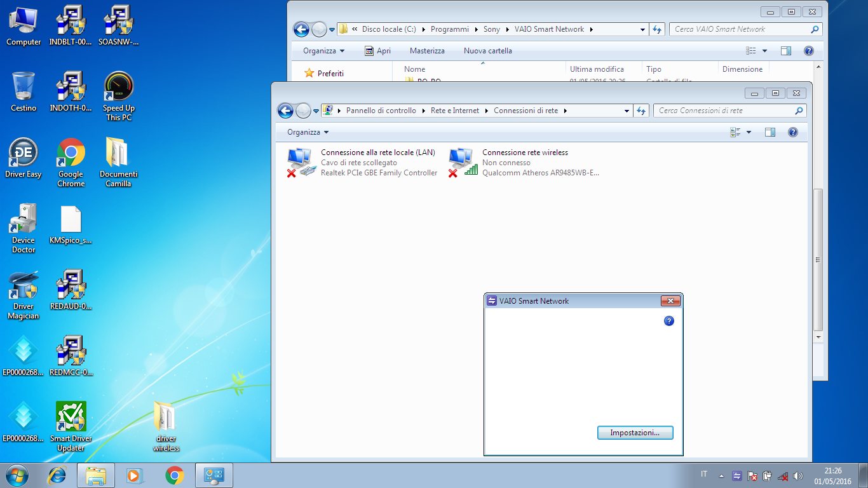Click the Rete e Internet breadcrumb

tap(455, 111)
